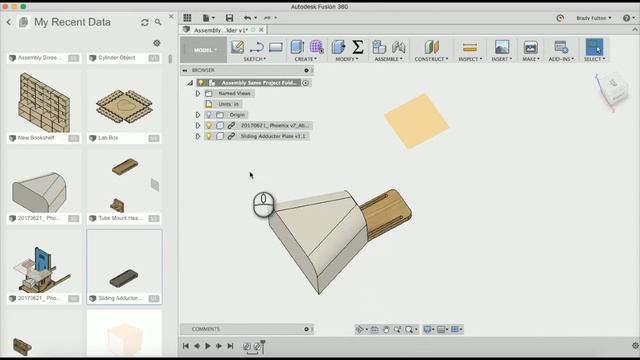Click the Offset Plane construct icon

[431, 47]
